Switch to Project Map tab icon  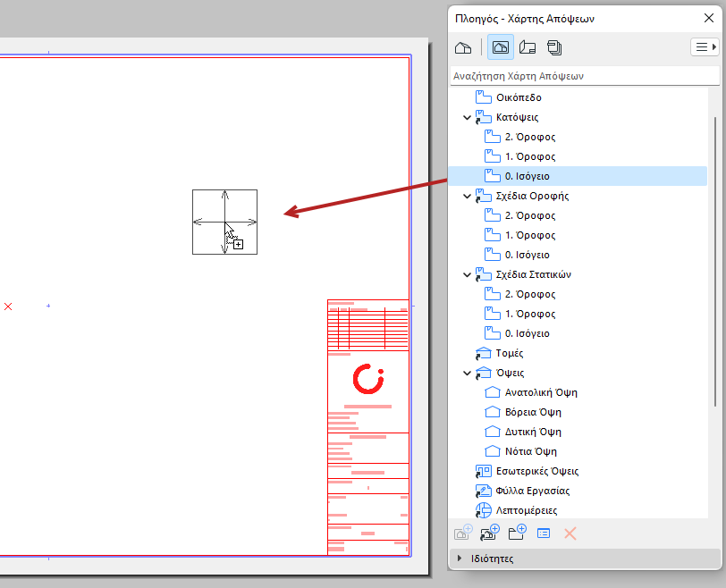pyautogui.click(x=463, y=47)
